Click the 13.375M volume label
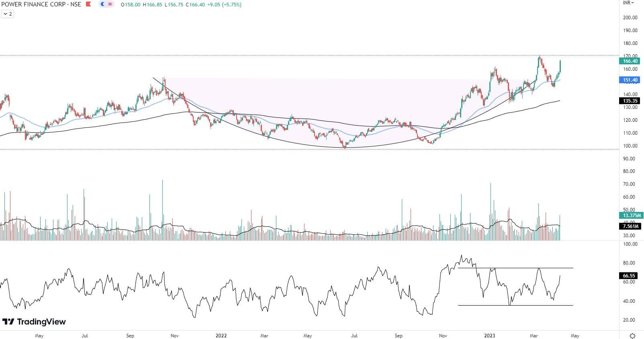The width and height of the screenshot is (644, 339). (631, 216)
